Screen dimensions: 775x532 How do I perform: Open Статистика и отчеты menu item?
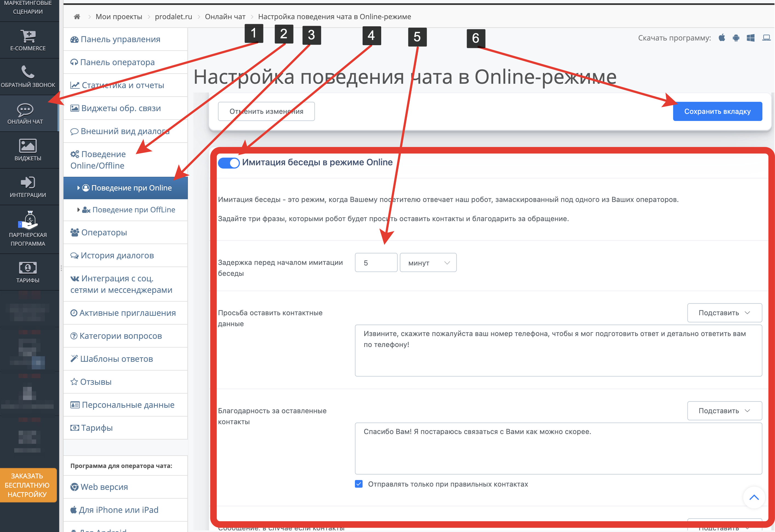point(125,85)
